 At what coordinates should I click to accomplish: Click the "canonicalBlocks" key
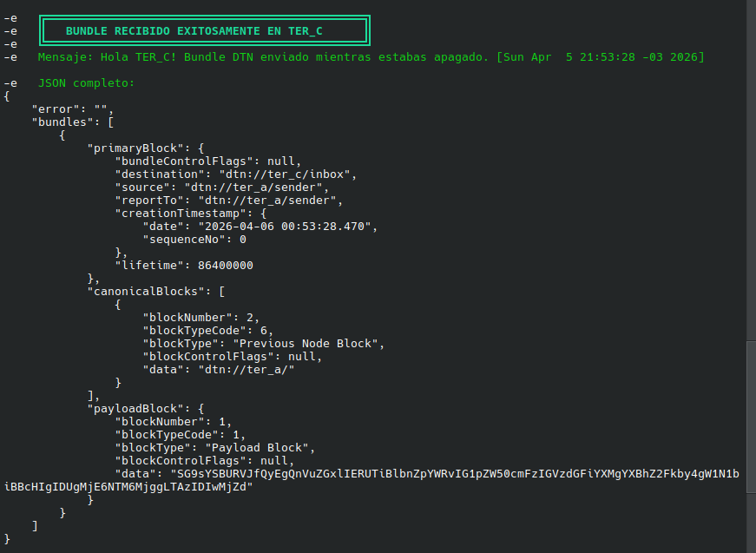pyautogui.click(x=141, y=292)
